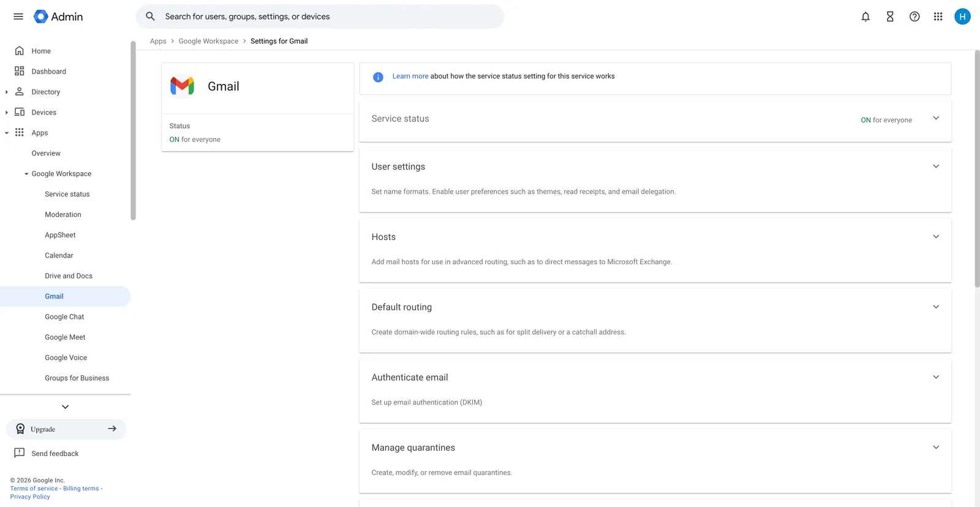The width and height of the screenshot is (980, 507).
Task: Open Google Meet in sidebar
Action: (65, 337)
